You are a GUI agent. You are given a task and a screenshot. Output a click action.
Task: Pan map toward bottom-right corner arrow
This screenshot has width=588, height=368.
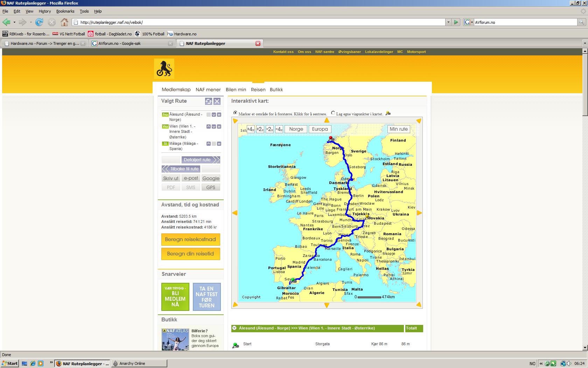tap(419, 305)
